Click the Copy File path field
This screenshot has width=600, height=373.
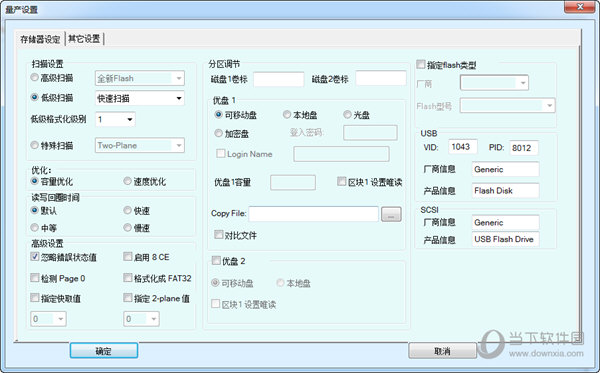313,214
